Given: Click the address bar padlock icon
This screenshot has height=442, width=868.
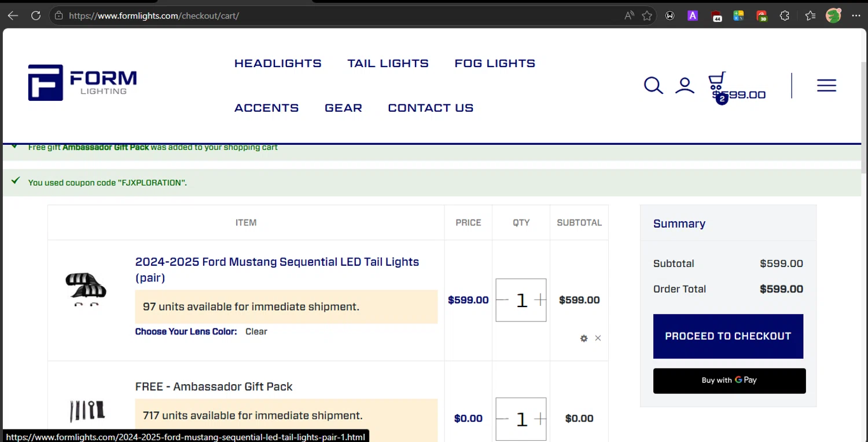Looking at the screenshot, I should click(58, 16).
